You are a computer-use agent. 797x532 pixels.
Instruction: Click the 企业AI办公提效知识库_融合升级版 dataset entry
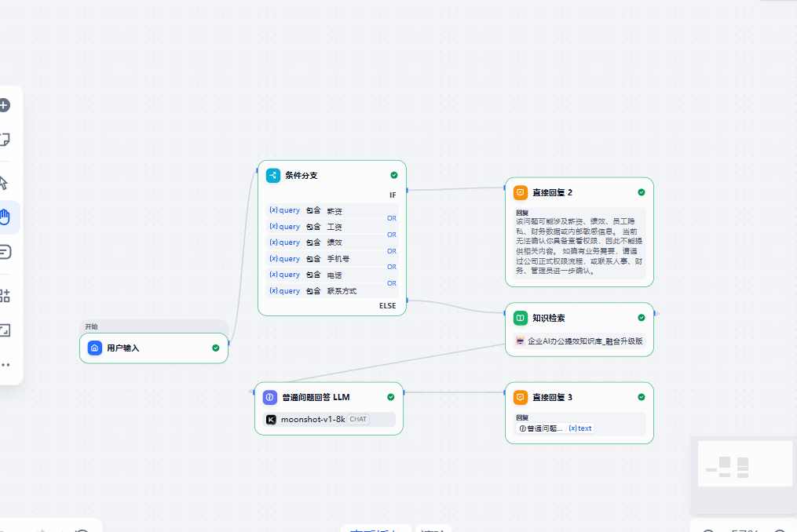(579, 341)
